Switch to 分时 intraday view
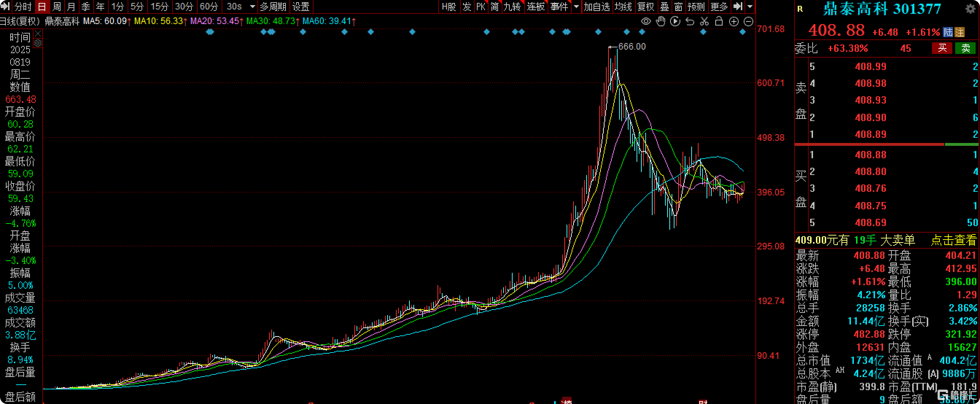The width and height of the screenshot is (980, 404). coord(23,7)
